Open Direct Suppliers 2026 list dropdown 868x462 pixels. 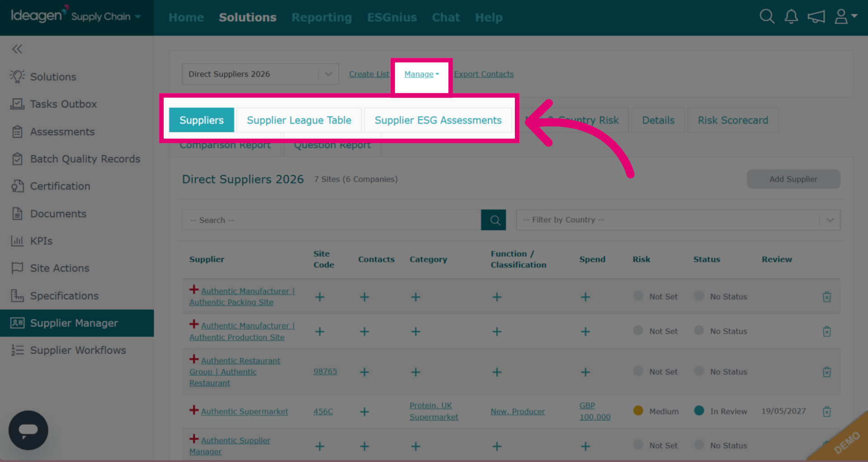(x=260, y=74)
